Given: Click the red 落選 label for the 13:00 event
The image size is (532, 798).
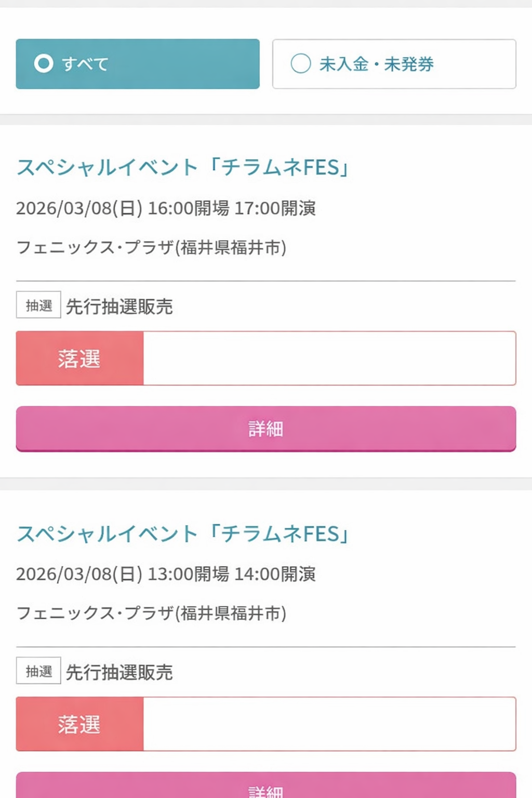Looking at the screenshot, I should coord(79,724).
